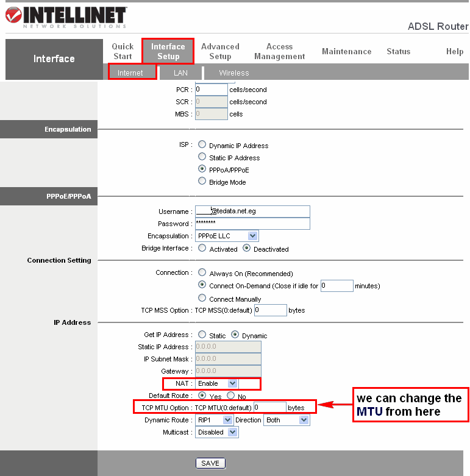The width and height of the screenshot is (470, 476).
Task: Choose Always On (Recommended) connection
Action: [x=202, y=272]
